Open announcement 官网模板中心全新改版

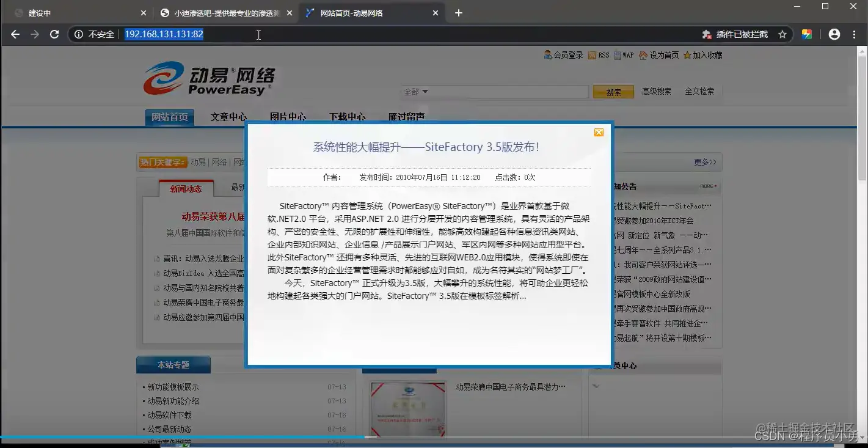[x=652, y=294]
